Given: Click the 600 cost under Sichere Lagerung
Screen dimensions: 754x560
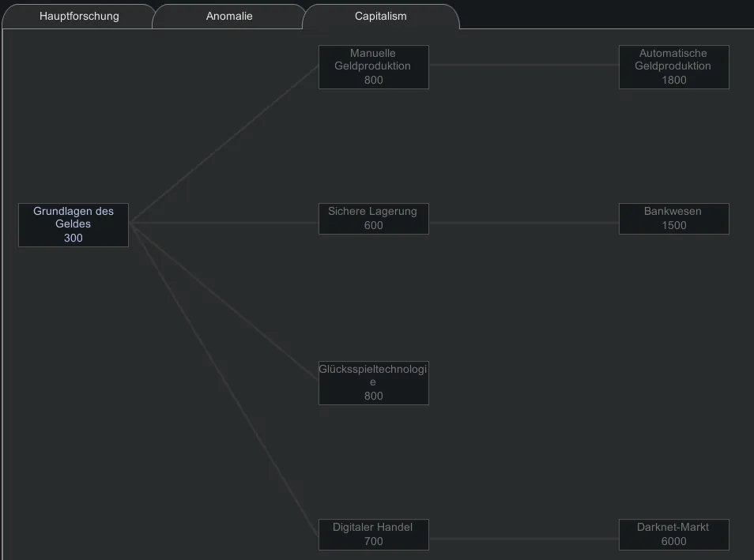Looking at the screenshot, I should click(x=373, y=225).
